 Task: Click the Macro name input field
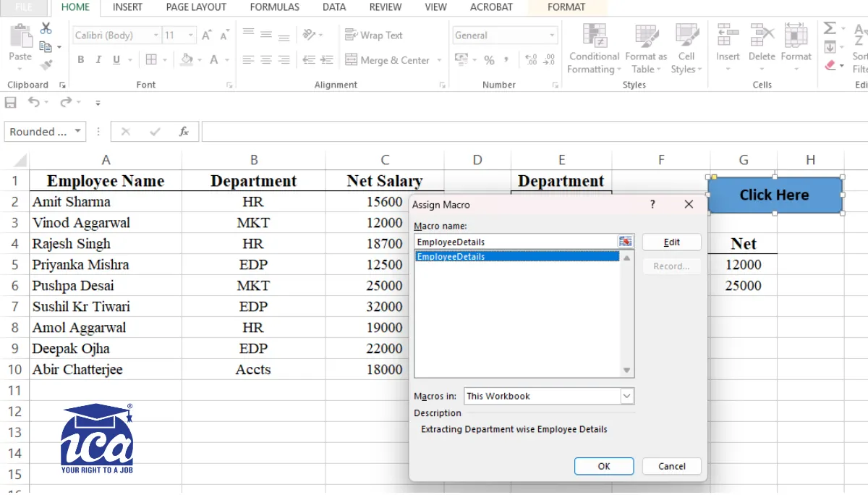click(516, 242)
